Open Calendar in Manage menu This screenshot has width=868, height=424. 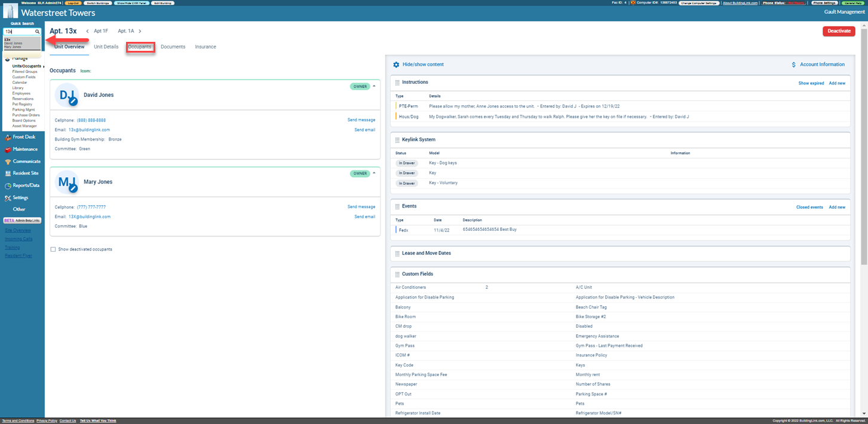coord(20,83)
